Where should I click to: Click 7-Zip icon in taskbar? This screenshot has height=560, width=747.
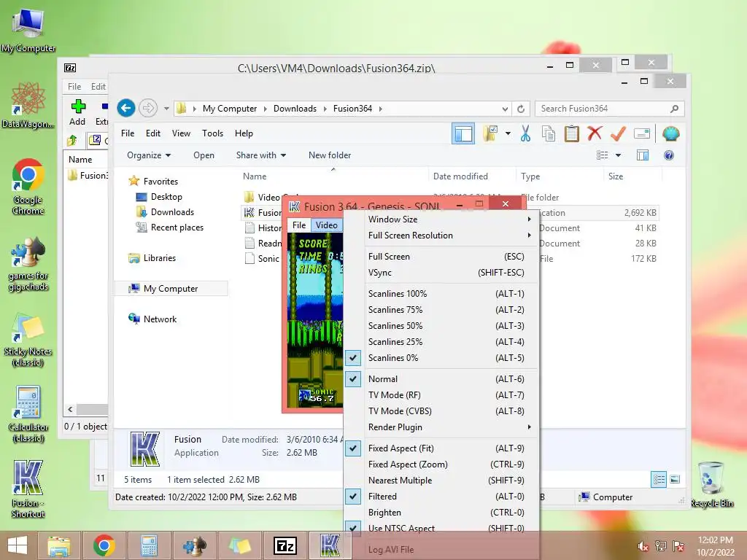pyautogui.click(x=285, y=545)
